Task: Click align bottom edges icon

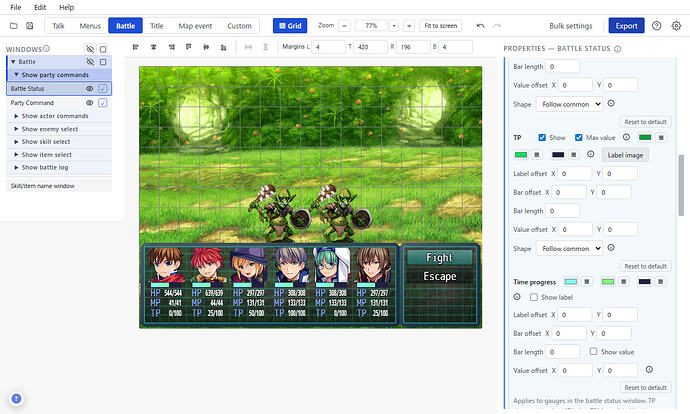Action: [224, 47]
